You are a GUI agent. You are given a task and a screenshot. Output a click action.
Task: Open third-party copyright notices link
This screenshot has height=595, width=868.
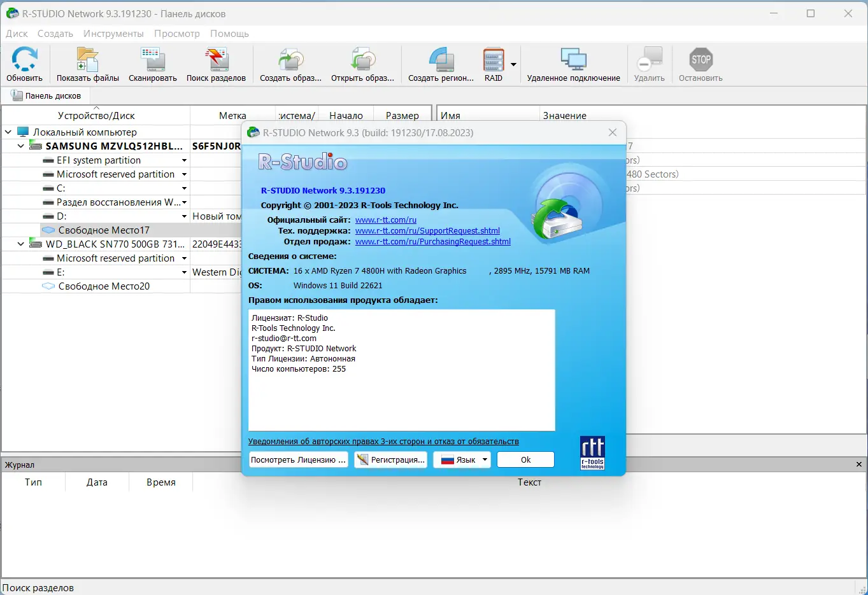coord(383,442)
